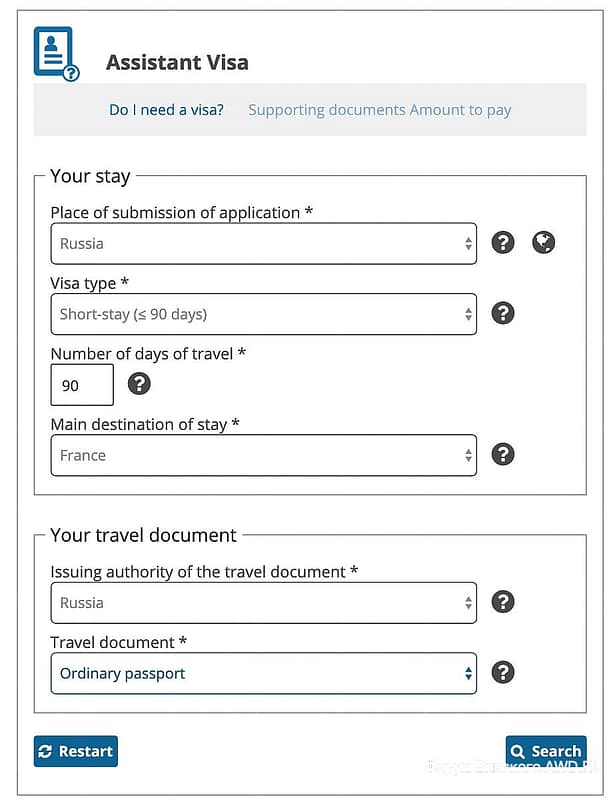The width and height of the screenshot is (611, 800).
Task: Expand the Issuing authority dropdown
Action: pyautogui.click(x=263, y=603)
